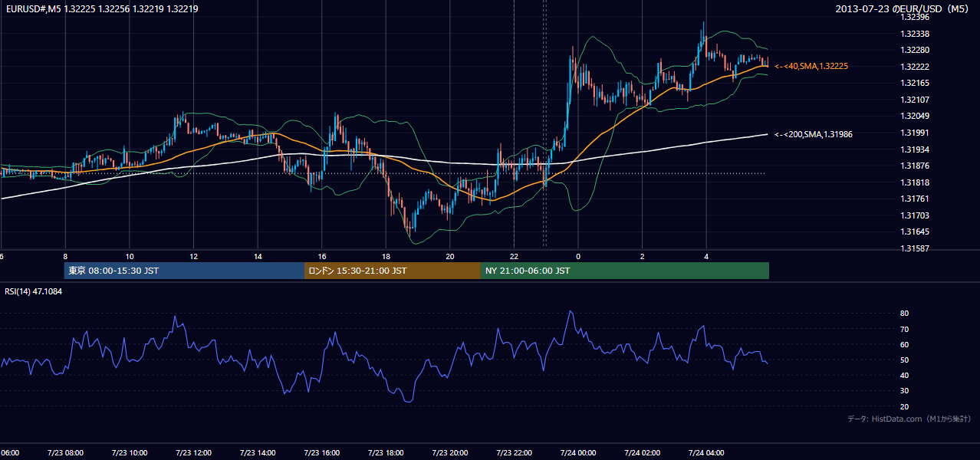Click the 200 SMA 1.31986 label
Viewport: 980px width, 460px height.
point(814,134)
